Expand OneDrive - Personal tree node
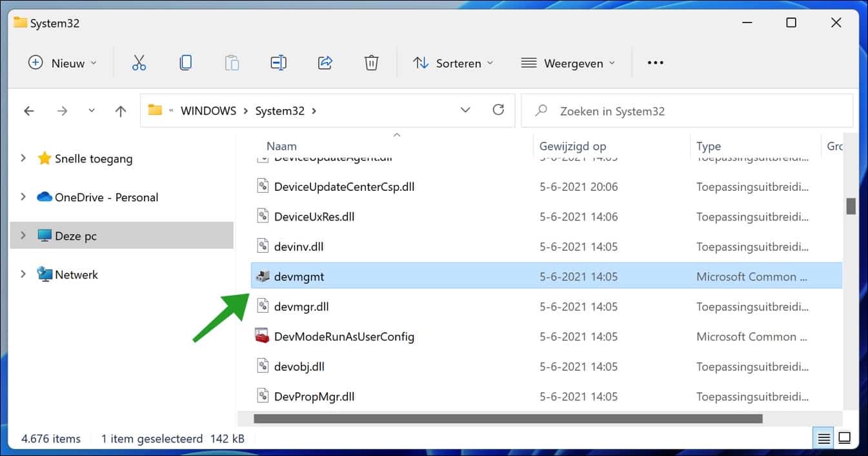Image resolution: width=868 pixels, height=456 pixels. [23, 197]
